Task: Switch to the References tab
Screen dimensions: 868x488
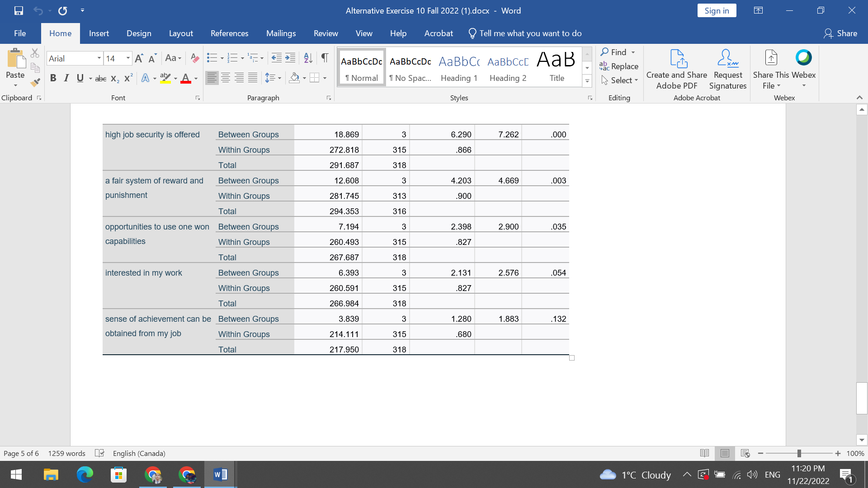Action: (x=230, y=33)
